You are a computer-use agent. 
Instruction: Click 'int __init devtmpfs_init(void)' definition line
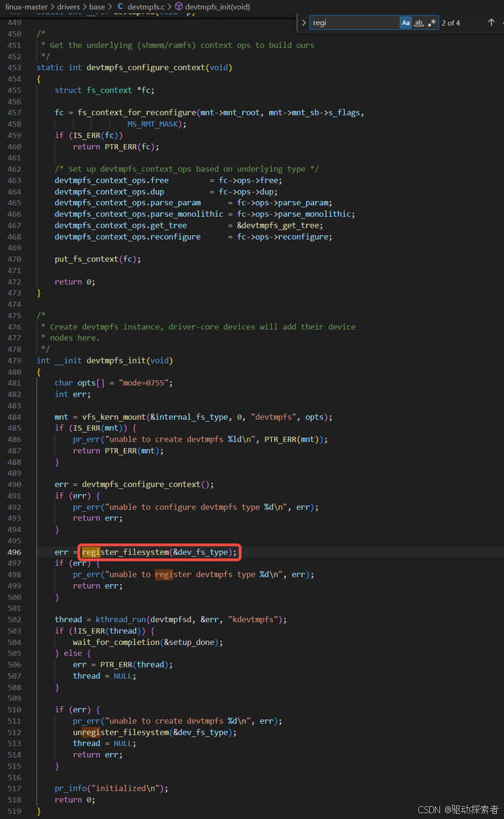click(x=105, y=361)
